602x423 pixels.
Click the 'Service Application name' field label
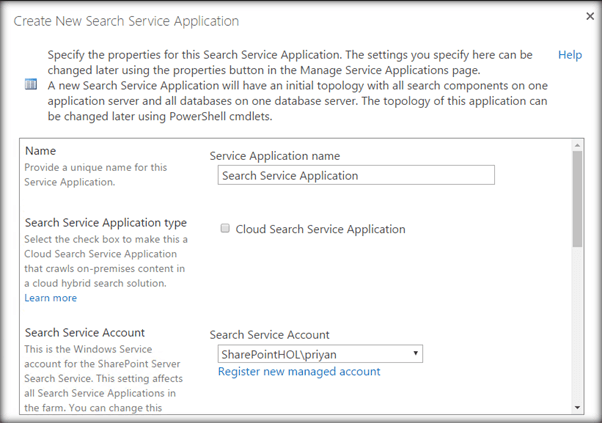click(275, 156)
